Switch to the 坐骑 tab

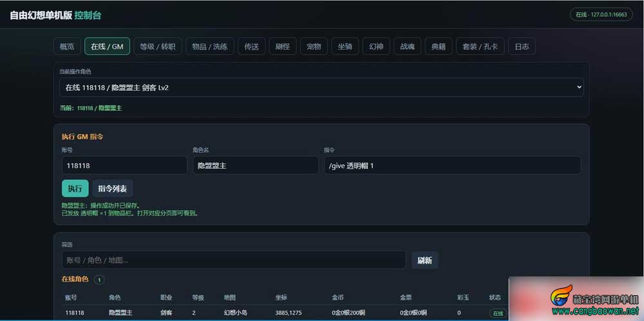pyautogui.click(x=345, y=46)
